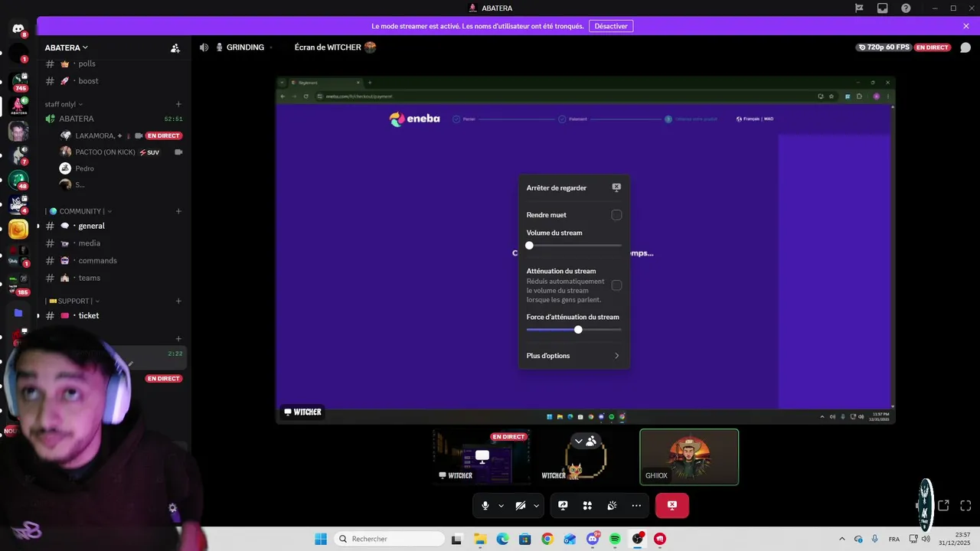Open the three-dot more options button

pos(636,506)
